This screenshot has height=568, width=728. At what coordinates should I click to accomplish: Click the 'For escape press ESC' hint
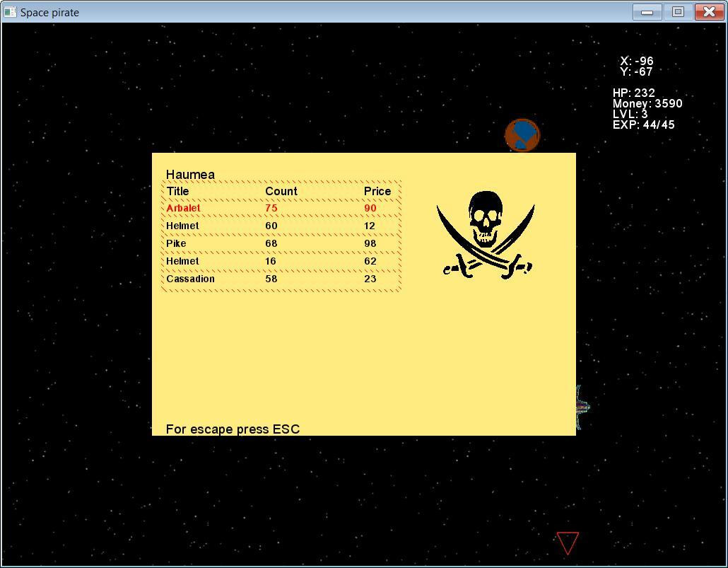tap(233, 429)
